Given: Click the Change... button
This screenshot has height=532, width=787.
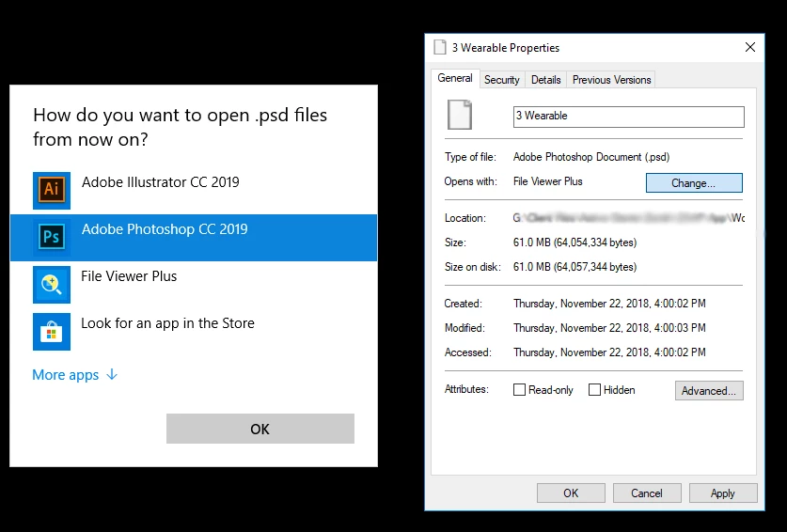Looking at the screenshot, I should click(x=694, y=183).
